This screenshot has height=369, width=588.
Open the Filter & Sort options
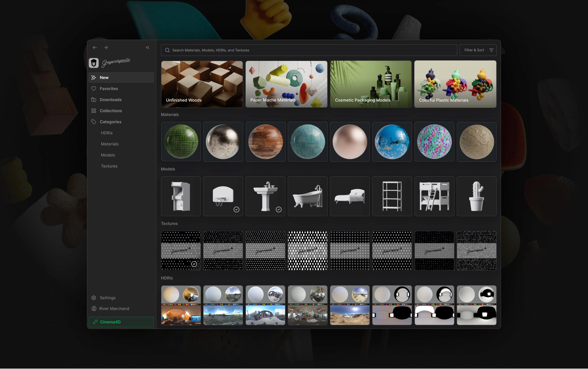click(478, 50)
